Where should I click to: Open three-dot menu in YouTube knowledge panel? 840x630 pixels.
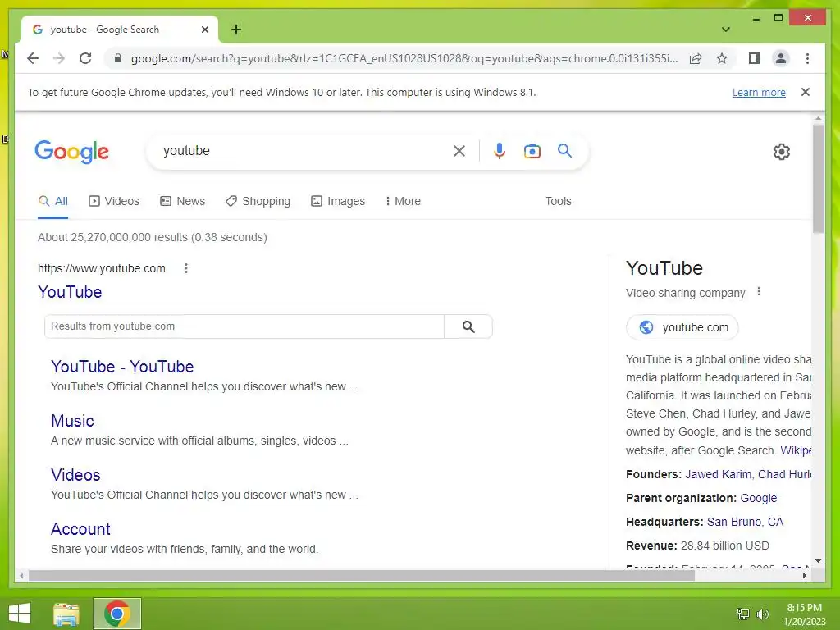[x=759, y=292]
